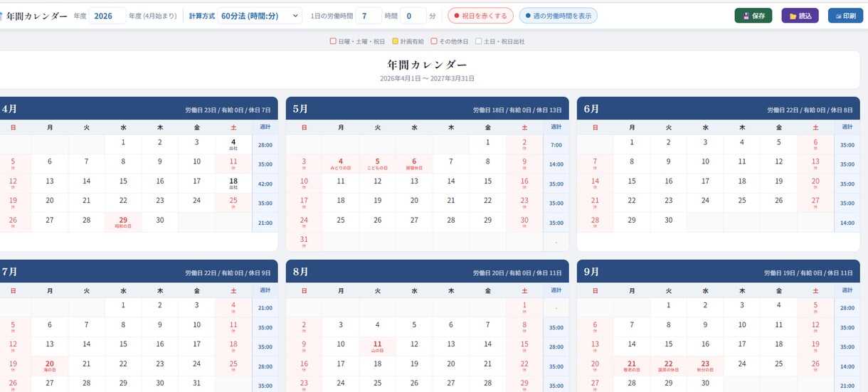Click April's 42:00 weekly total
868x392 pixels.
click(265, 184)
